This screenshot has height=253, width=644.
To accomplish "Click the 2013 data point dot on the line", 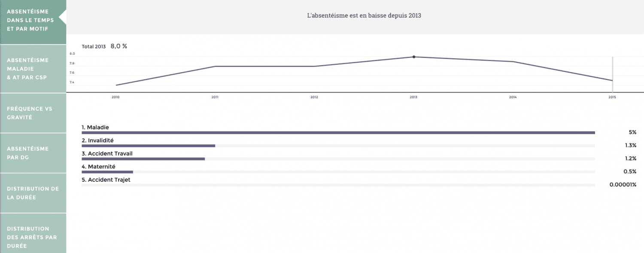I will [x=414, y=57].
